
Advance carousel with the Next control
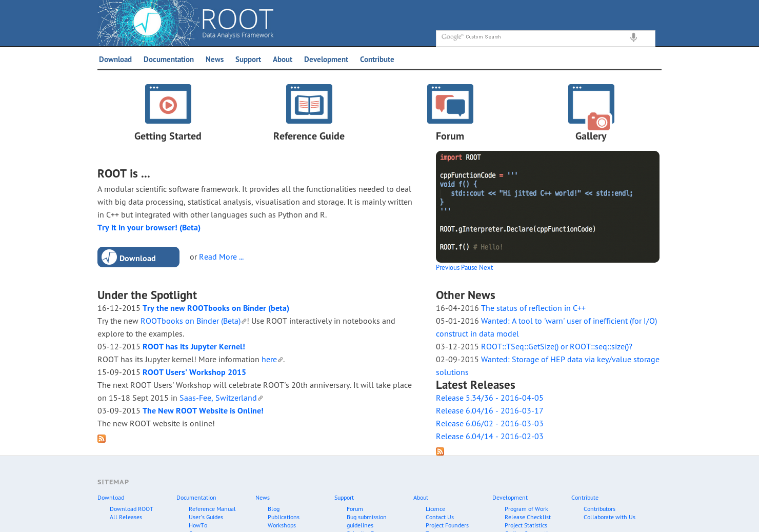486,267
